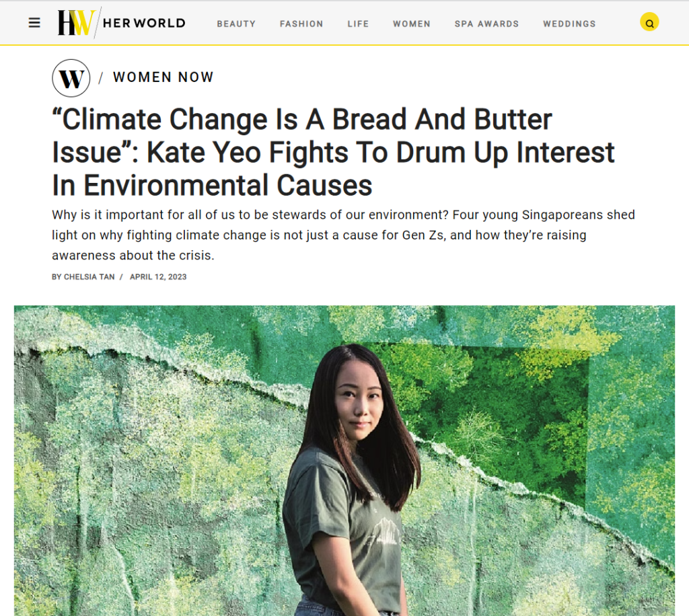Open search via the yellow magnifier icon
The image size is (689, 616).
649,23
